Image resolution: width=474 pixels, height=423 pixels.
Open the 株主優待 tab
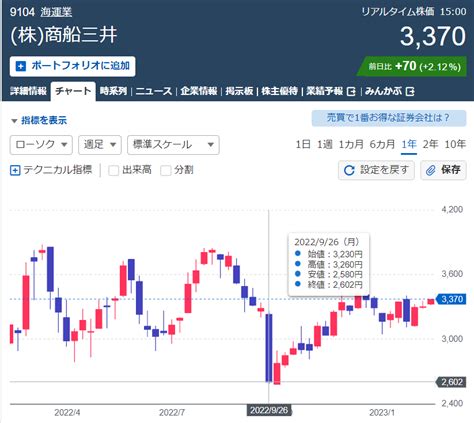coord(279,91)
